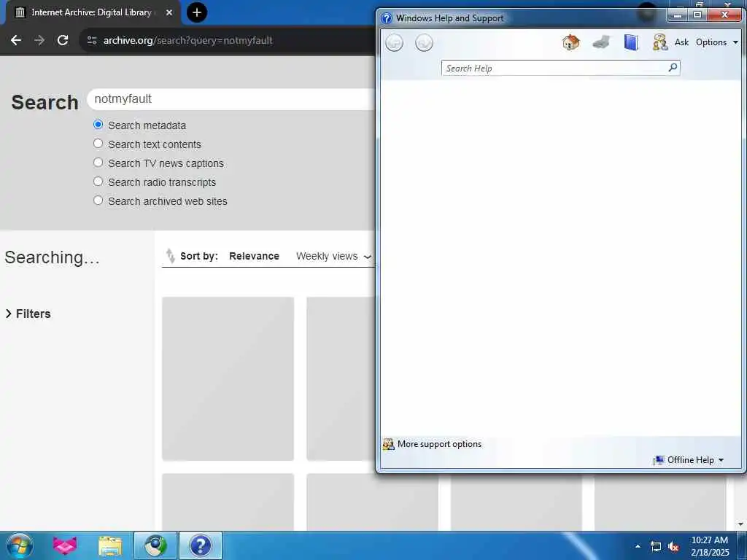747x560 pixels.
Task: Select Search metadata radio button
Action: click(98, 125)
